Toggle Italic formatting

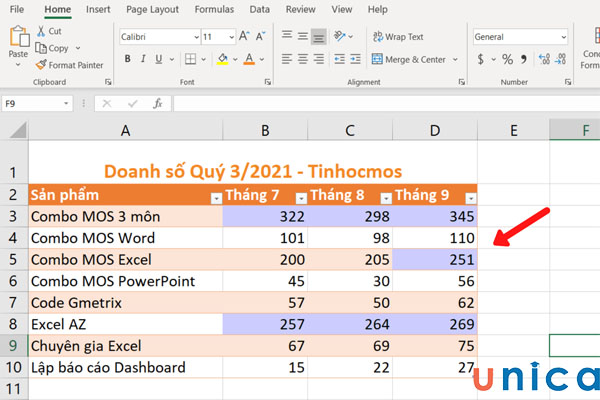[x=145, y=59]
